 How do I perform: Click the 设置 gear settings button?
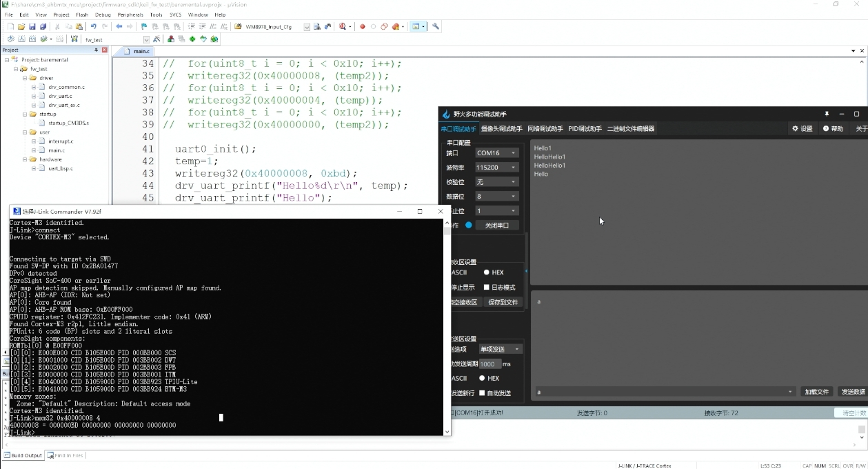coord(803,129)
